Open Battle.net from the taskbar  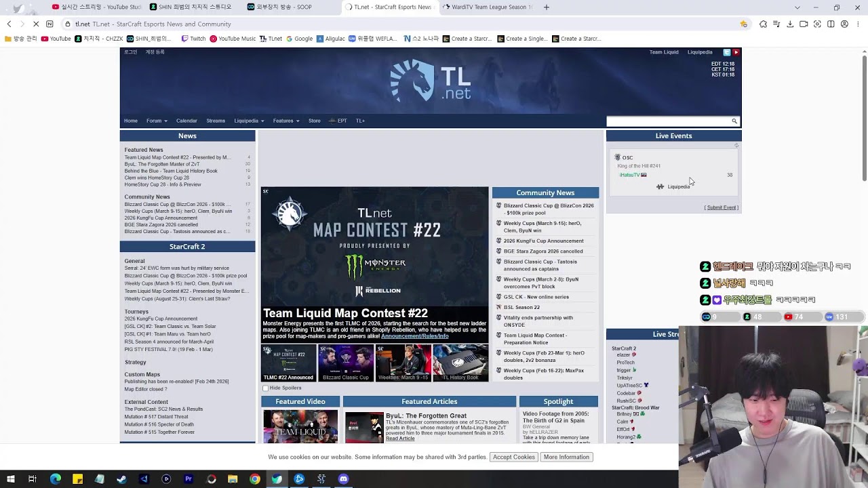point(299,479)
